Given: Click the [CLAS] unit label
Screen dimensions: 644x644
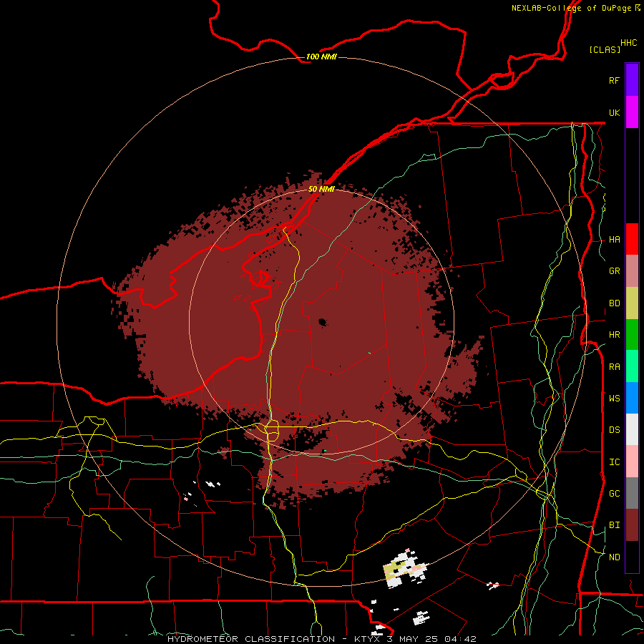Looking at the screenshot, I should tap(605, 49).
